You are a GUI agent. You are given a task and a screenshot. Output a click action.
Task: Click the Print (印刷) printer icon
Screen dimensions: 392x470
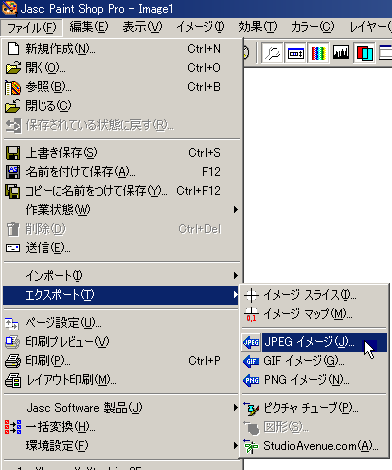coord(13,361)
